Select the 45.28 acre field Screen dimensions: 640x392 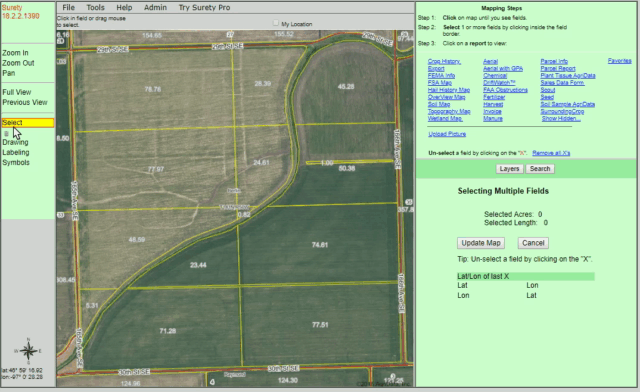coord(346,87)
